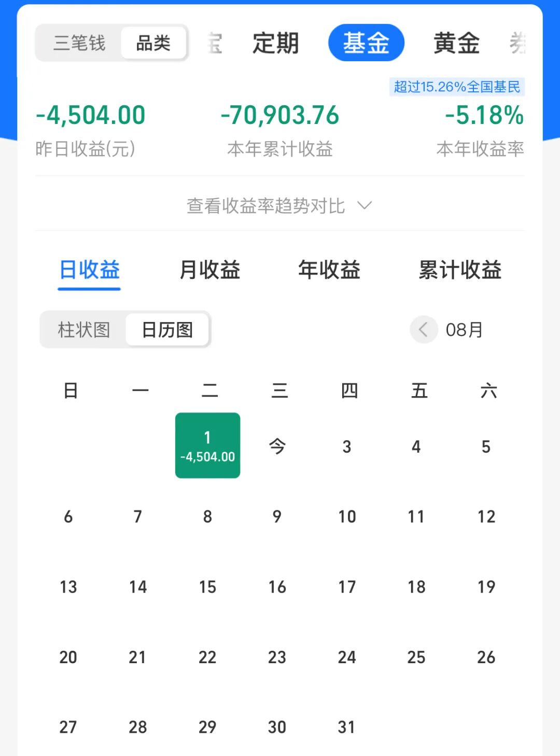The image size is (560, 756).
Task: Select calendar day 26
Action: (x=486, y=657)
